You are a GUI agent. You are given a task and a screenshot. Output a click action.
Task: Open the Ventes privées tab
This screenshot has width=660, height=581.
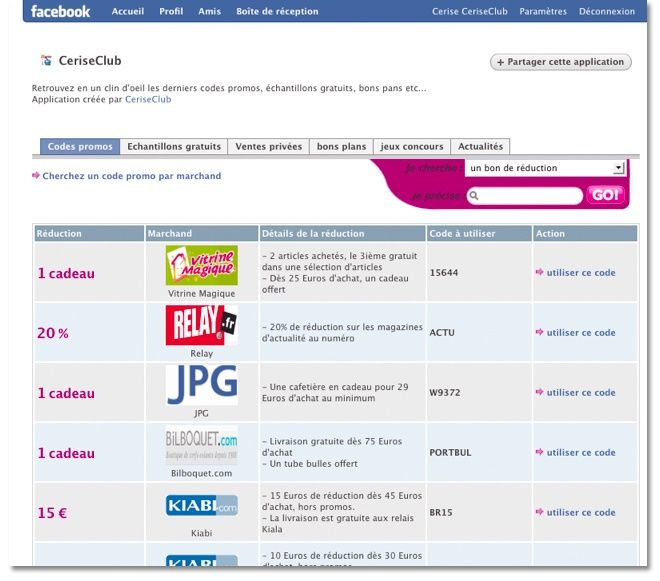[x=269, y=147]
